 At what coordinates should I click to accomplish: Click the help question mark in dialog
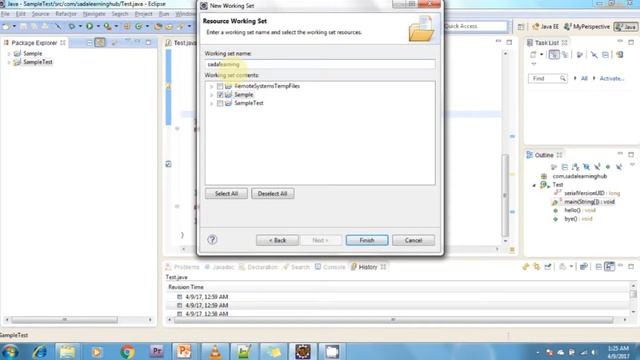click(x=212, y=240)
